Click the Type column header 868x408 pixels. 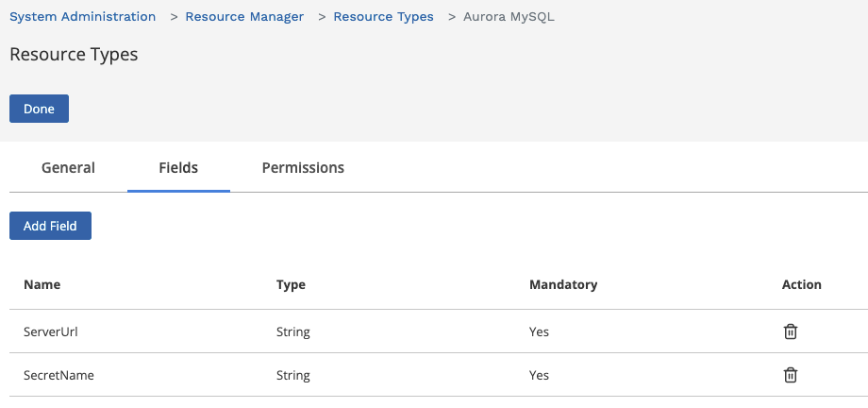click(x=291, y=285)
